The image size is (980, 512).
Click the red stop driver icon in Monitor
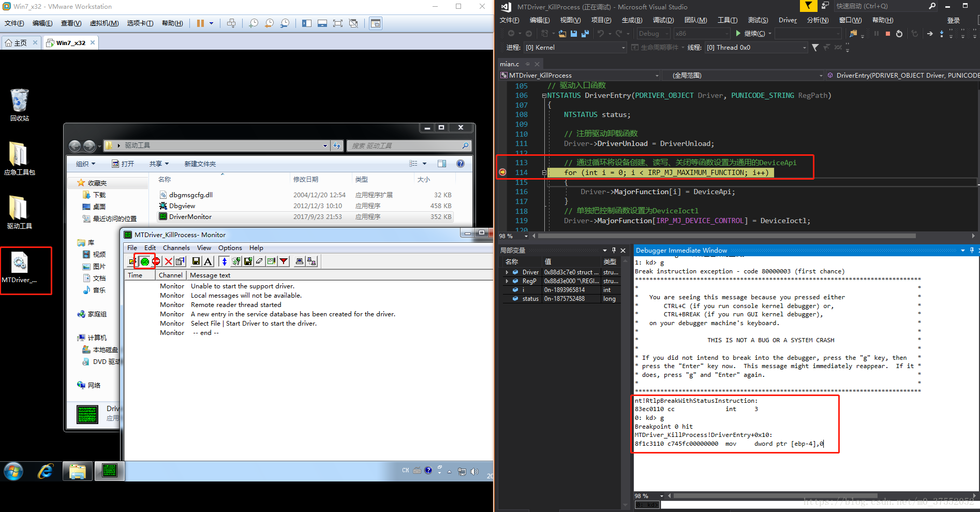point(156,261)
